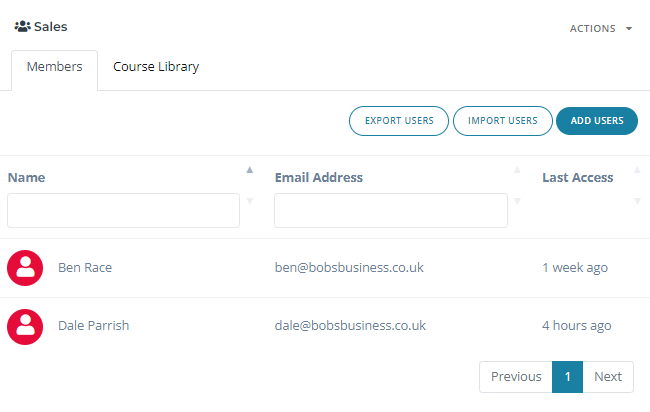Click the Export Users button
The width and height of the screenshot is (650, 412).
(x=399, y=121)
